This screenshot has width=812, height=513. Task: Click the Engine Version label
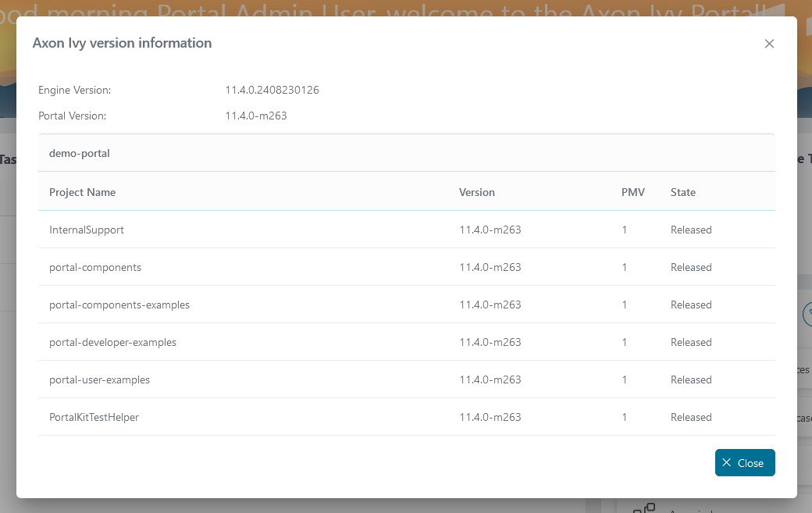tap(75, 90)
